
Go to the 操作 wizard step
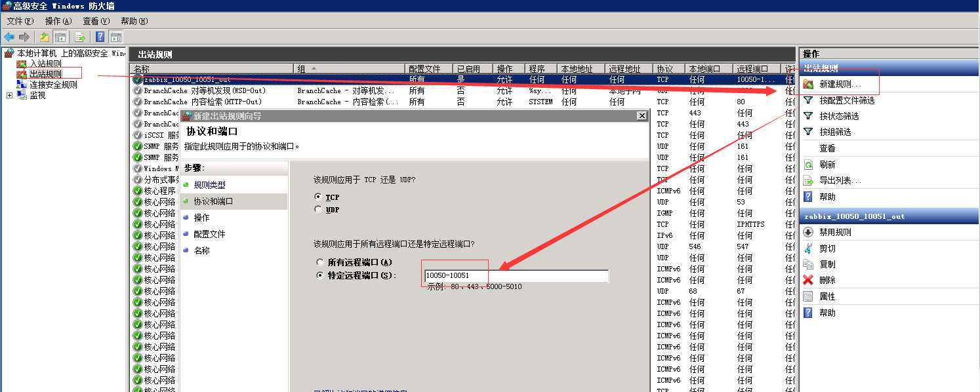[201, 218]
